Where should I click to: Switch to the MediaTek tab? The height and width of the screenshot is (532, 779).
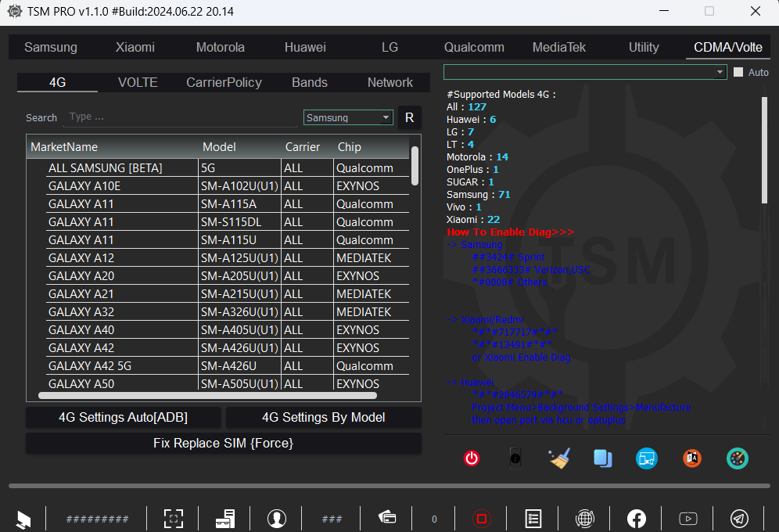click(559, 47)
